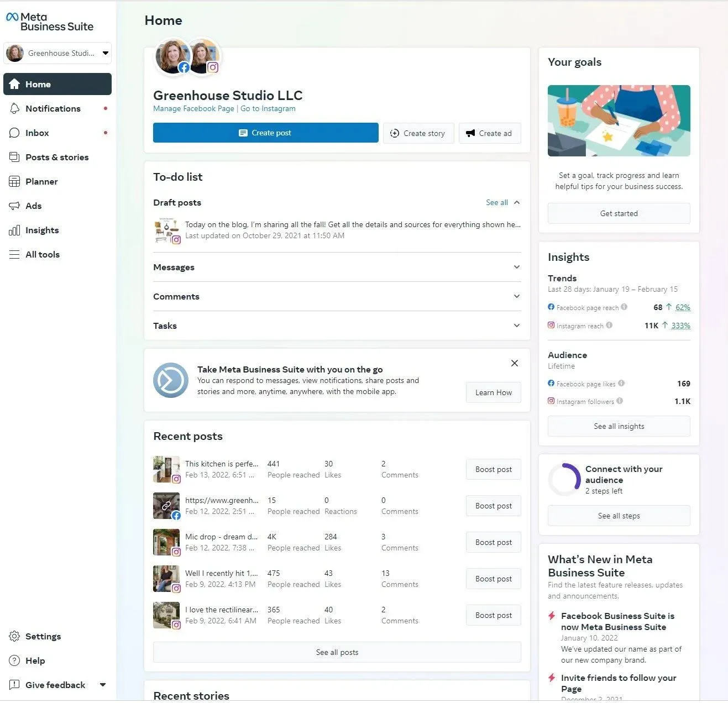Open the Home icon in sidebar
The width and height of the screenshot is (728, 703).
14,84
